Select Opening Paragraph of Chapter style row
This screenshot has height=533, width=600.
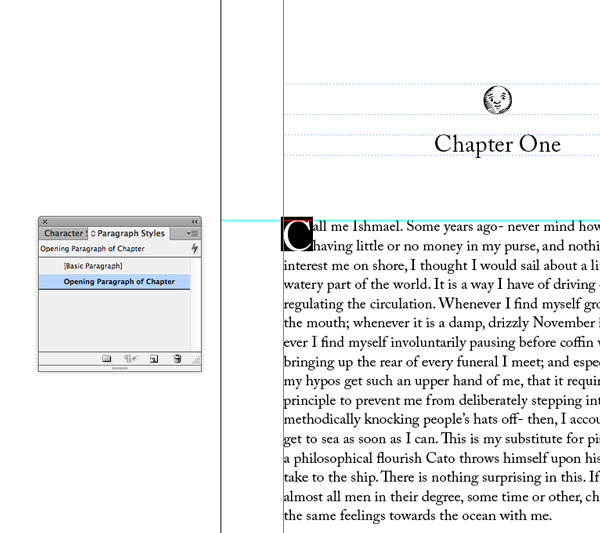point(114,282)
